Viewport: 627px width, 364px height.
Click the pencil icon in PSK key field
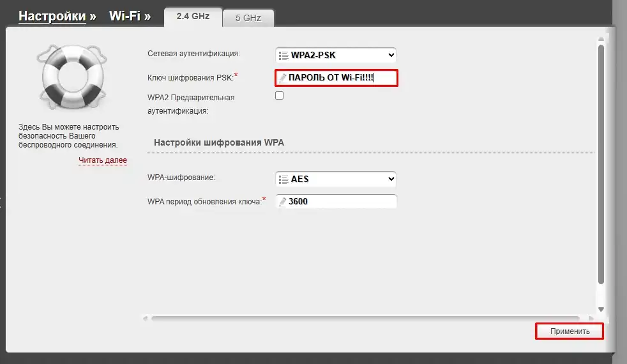283,78
